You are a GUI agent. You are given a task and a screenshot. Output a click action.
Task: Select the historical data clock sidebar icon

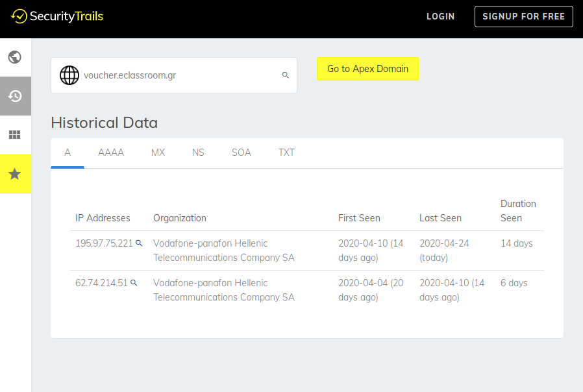(15, 96)
